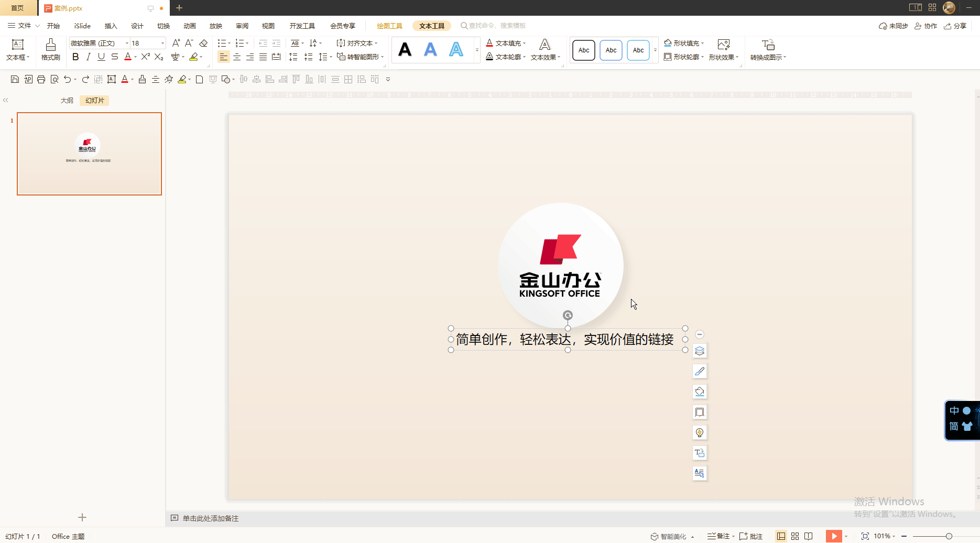Apply the blue gradient A text style preset

(430, 50)
